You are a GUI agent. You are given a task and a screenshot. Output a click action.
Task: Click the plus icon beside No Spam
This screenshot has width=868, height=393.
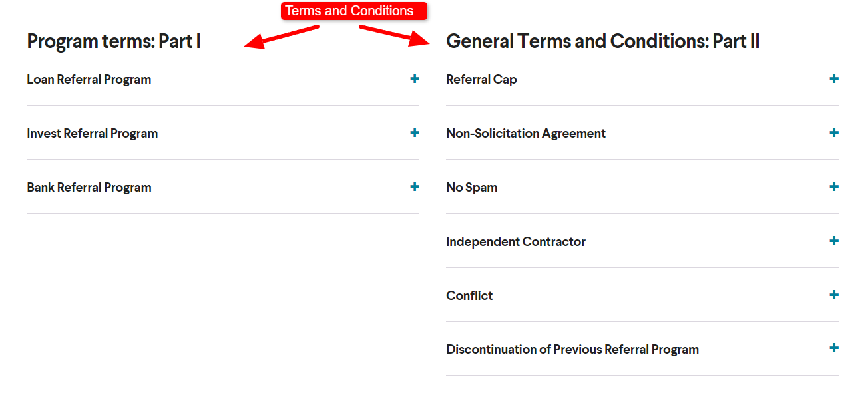click(x=833, y=187)
